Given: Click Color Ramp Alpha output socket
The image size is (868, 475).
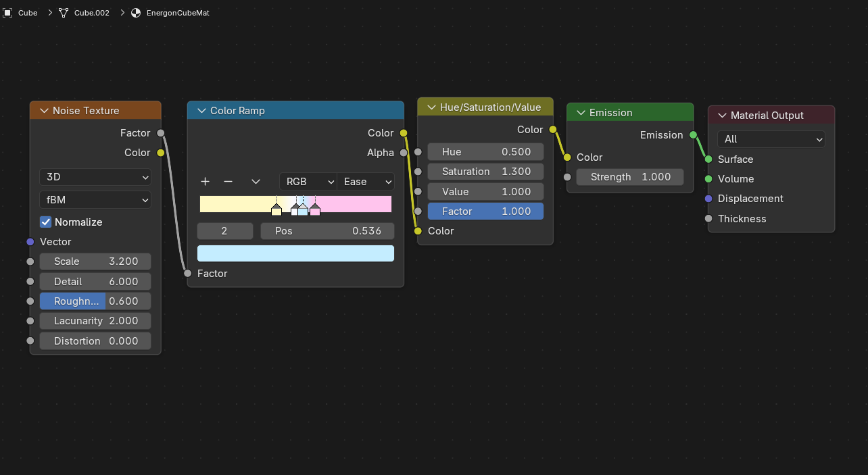Looking at the screenshot, I should 404,153.
